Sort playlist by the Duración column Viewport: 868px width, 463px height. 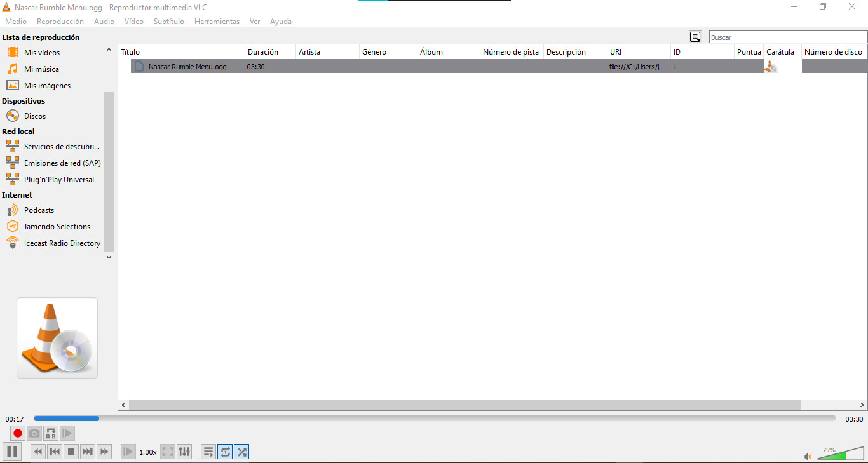pyautogui.click(x=263, y=52)
